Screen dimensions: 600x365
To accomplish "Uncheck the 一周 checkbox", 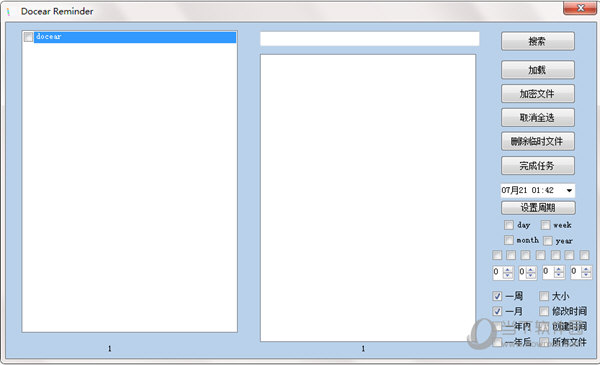I will tap(497, 296).
